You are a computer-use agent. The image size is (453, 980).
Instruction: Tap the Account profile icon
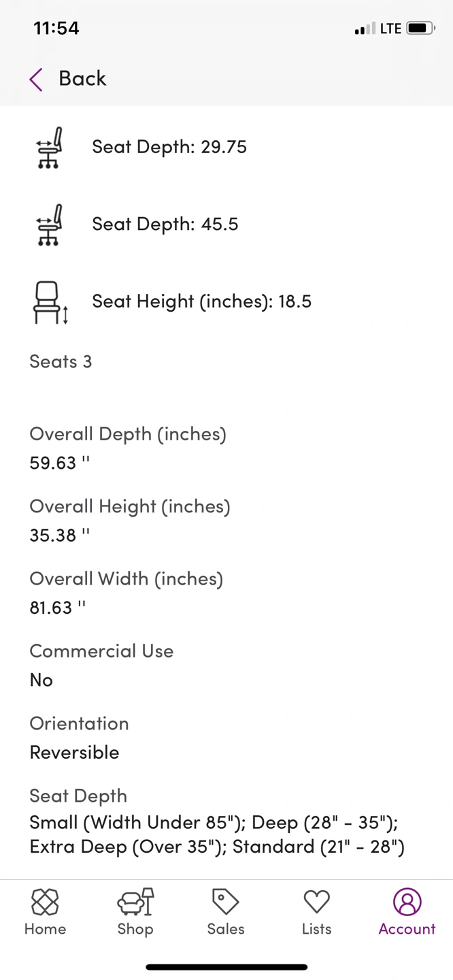coord(407,902)
